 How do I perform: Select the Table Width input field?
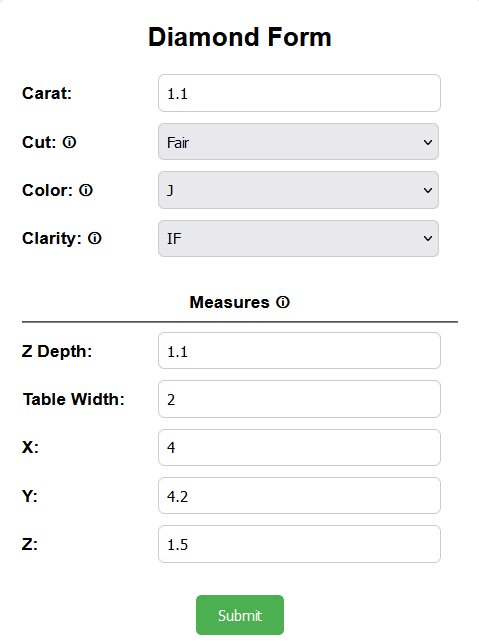pos(299,399)
